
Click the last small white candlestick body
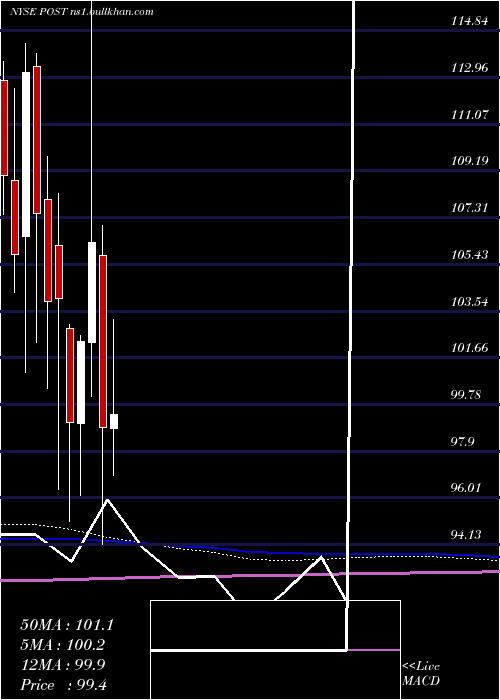point(114,421)
